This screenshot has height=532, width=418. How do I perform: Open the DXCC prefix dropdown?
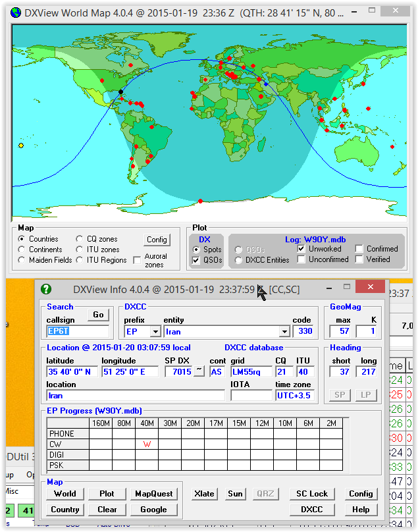tap(155, 331)
